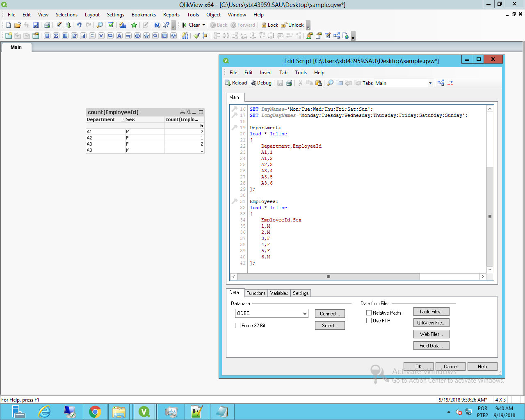Click syntax check icon in script toolbar
Image resolution: width=525 pixels, height=420 pixels.
(450, 83)
